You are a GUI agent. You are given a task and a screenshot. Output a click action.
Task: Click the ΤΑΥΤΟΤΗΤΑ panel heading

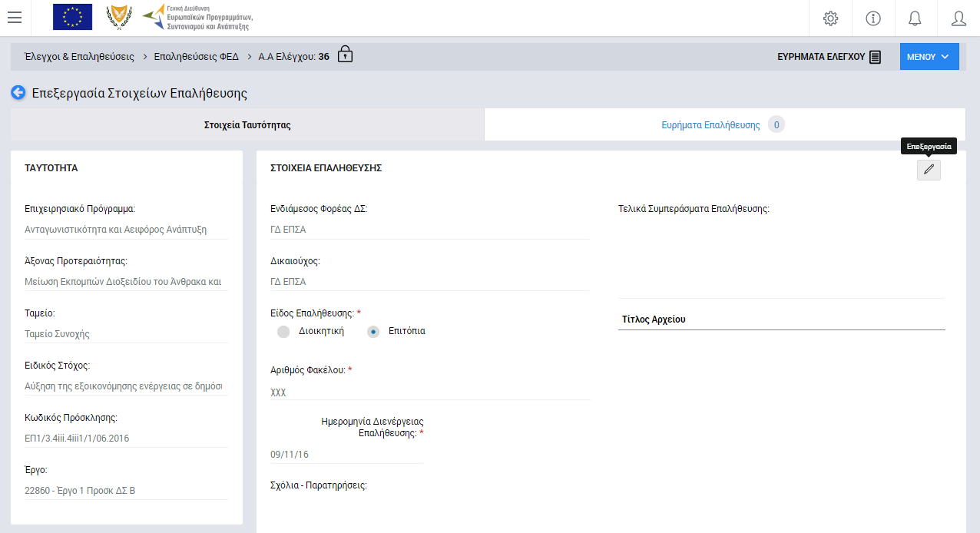coord(51,167)
